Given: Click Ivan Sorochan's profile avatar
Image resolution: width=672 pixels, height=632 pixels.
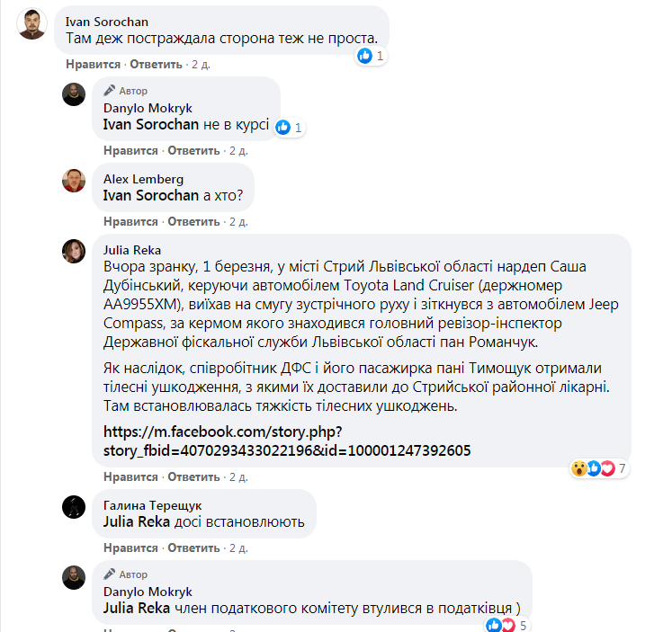Looking at the screenshot, I should (x=31, y=24).
